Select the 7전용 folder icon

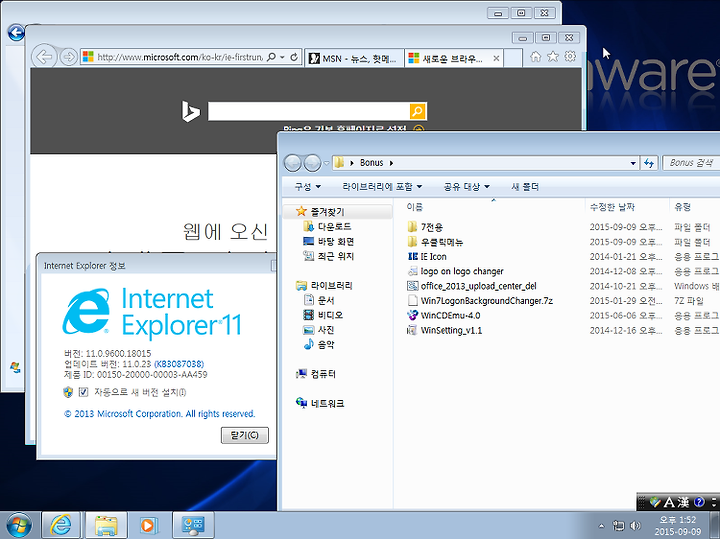click(412, 227)
